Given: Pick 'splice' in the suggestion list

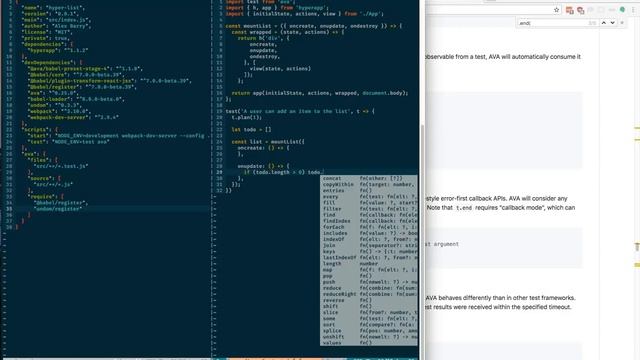Looking at the screenshot, I should (x=369, y=331).
